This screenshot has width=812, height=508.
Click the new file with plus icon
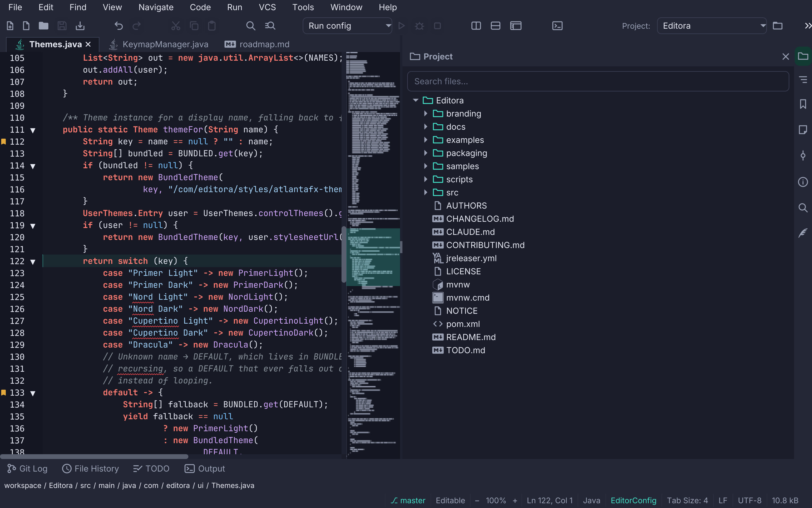[x=10, y=26]
